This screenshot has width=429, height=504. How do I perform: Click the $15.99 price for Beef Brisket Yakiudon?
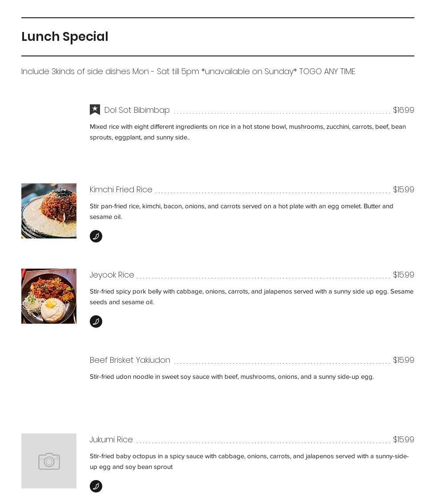(404, 360)
